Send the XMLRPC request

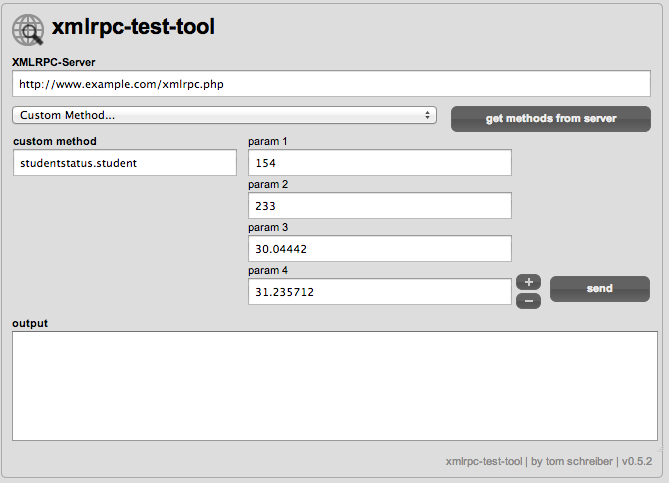tap(599, 289)
